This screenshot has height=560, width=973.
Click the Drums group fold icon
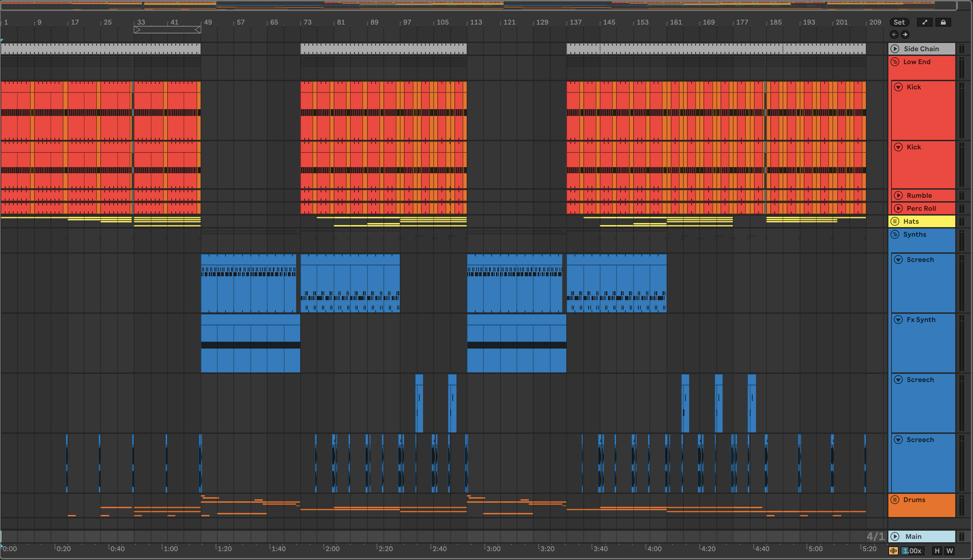point(895,500)
